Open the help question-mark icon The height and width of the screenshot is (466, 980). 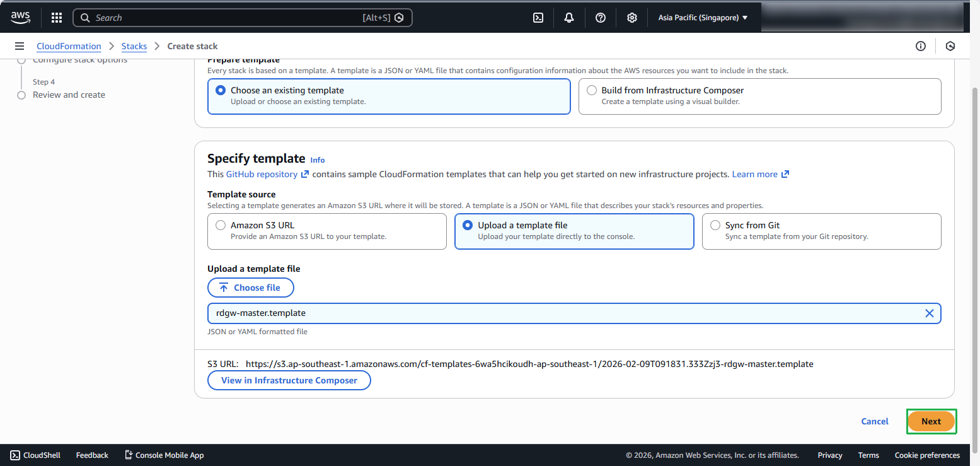(x=600, y=17)
